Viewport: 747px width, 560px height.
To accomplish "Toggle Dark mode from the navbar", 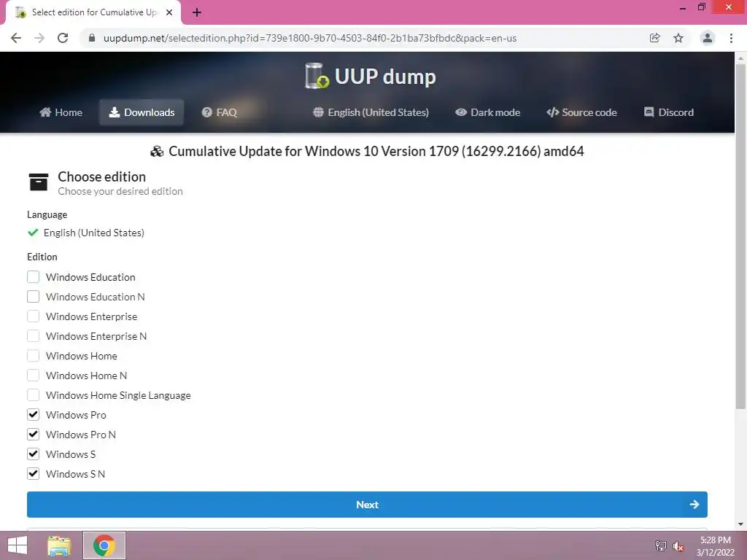I will tap(487, 112).
